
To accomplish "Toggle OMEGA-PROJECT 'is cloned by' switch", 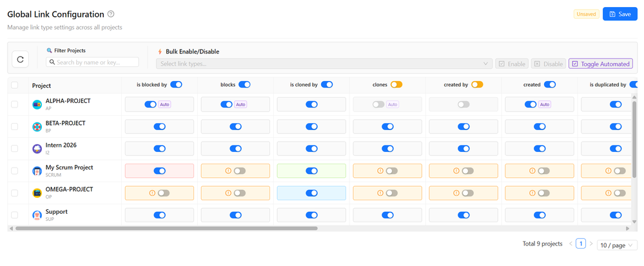I will pyautogui.click(x=312, y=193).
